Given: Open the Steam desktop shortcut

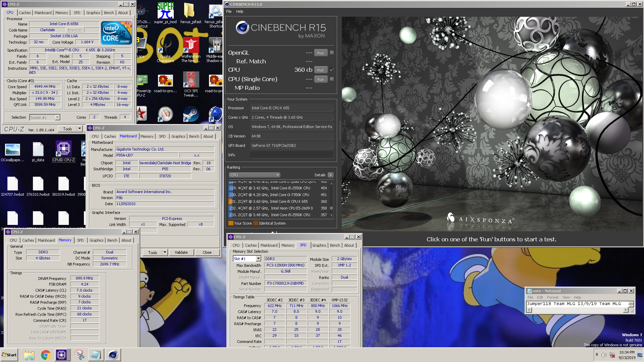Looking at the screenshot, I should (x=191, y=114).
